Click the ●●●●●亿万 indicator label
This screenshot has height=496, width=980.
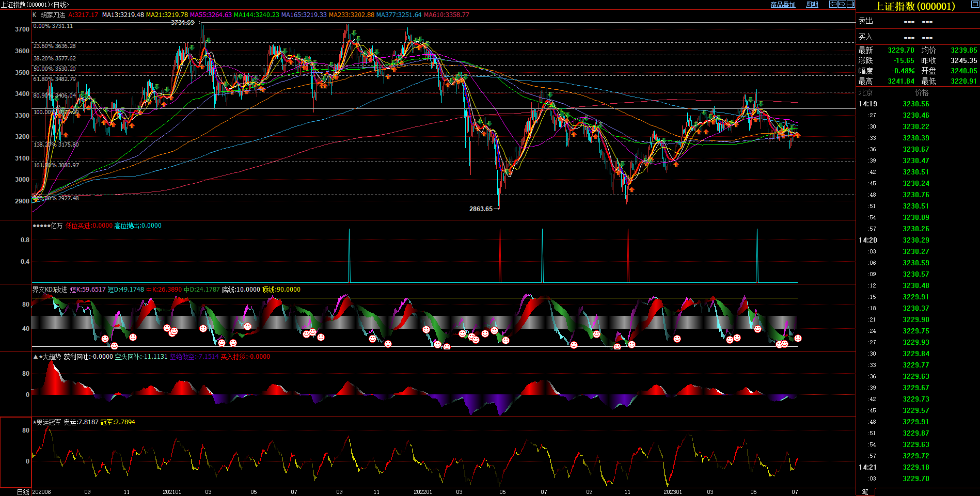click(48, 226)
